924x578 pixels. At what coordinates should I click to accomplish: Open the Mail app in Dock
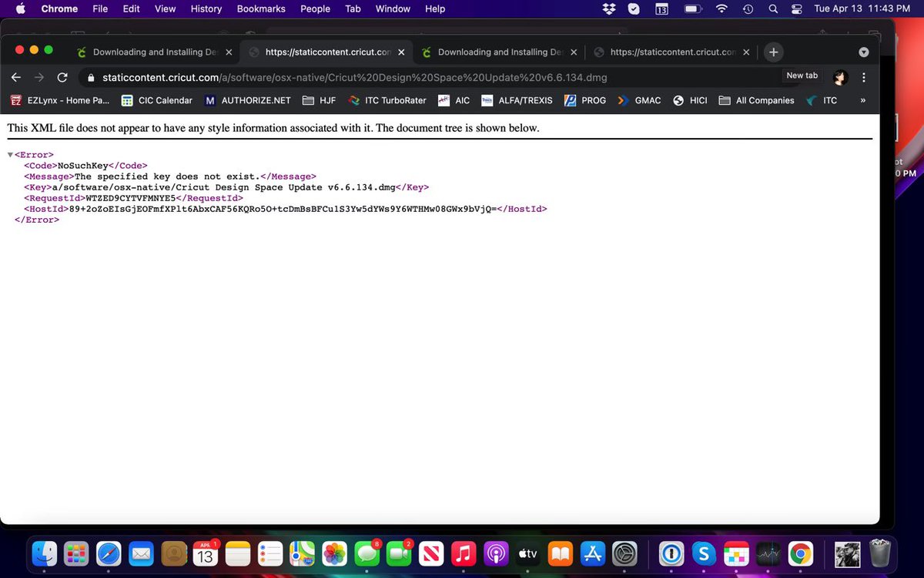pyautogui.click(x=141, y=553)
